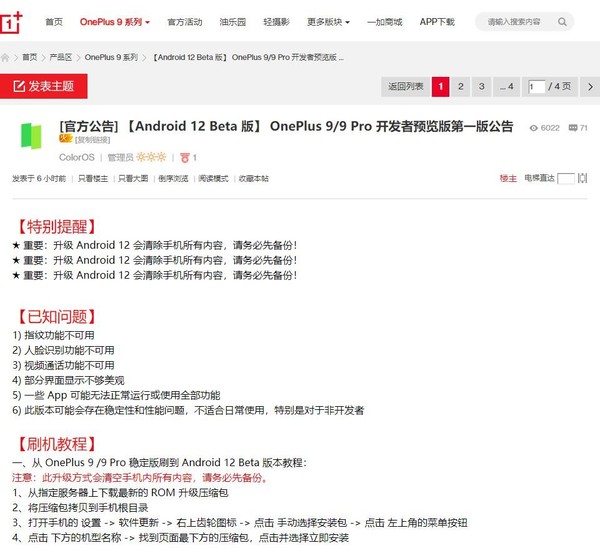Click the 只看楼主 filter link

coord(92,178)
